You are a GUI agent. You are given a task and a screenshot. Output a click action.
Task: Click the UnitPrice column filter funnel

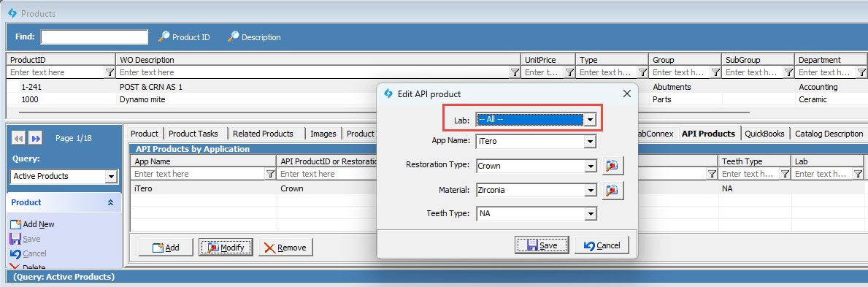click(569, 72)
